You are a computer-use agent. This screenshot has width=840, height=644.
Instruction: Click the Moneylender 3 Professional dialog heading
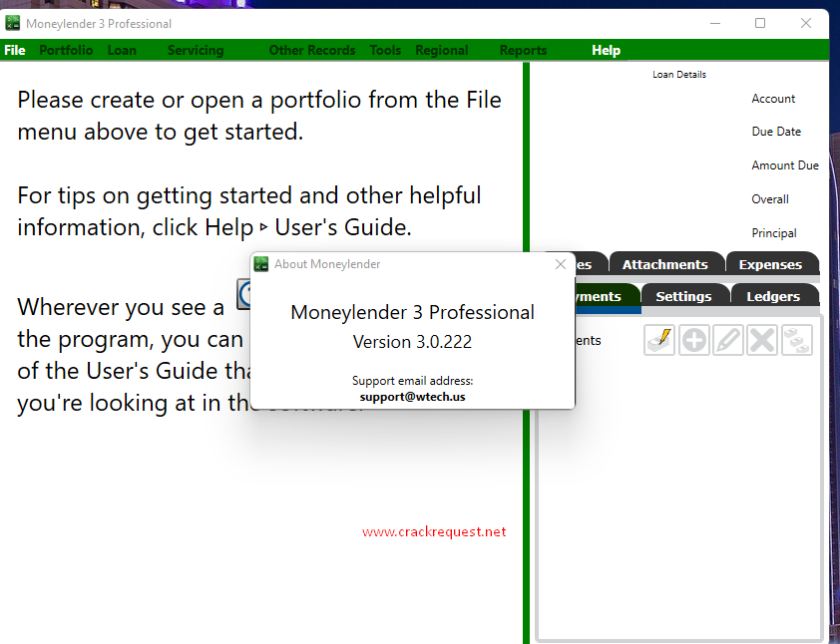click(412, 312)
